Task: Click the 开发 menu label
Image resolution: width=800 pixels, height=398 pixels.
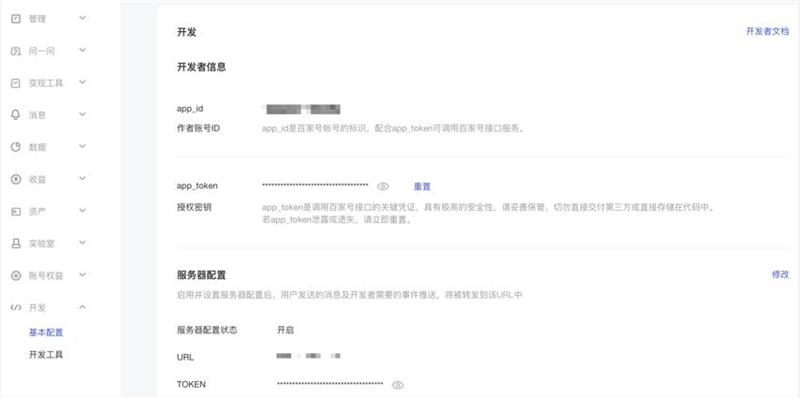Action: pos(37,308)
